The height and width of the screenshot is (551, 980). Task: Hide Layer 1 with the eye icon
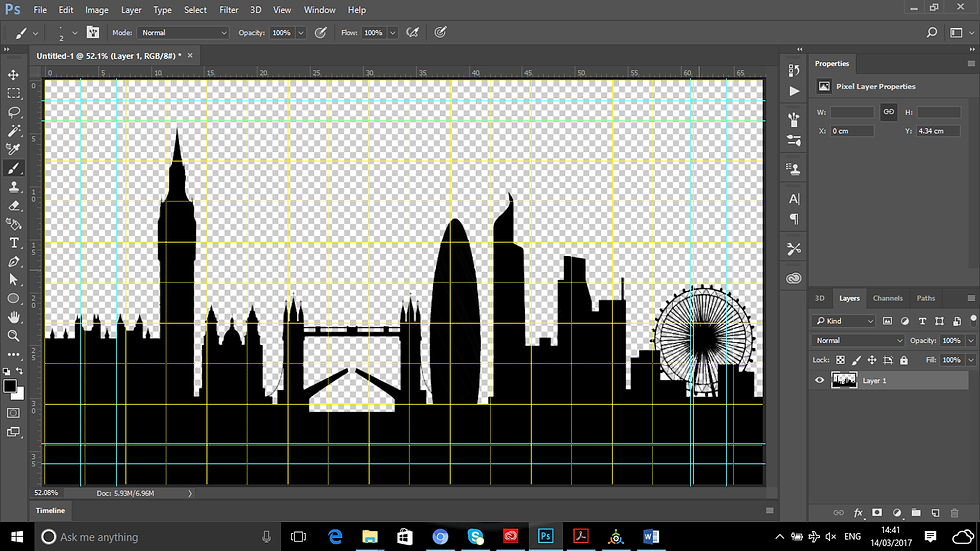(819, 380)
